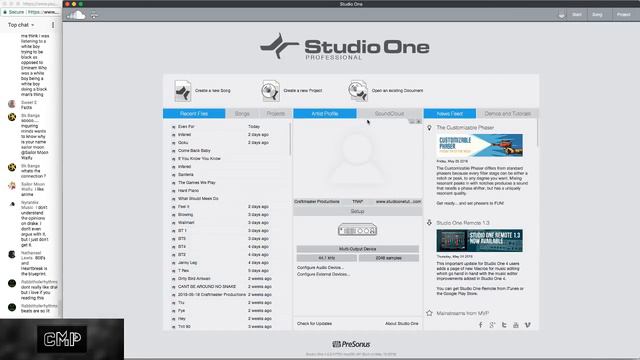This screenshot has height=360, width=640.
Task: Click the song file icon for Even For
Action: coord(173,127)
